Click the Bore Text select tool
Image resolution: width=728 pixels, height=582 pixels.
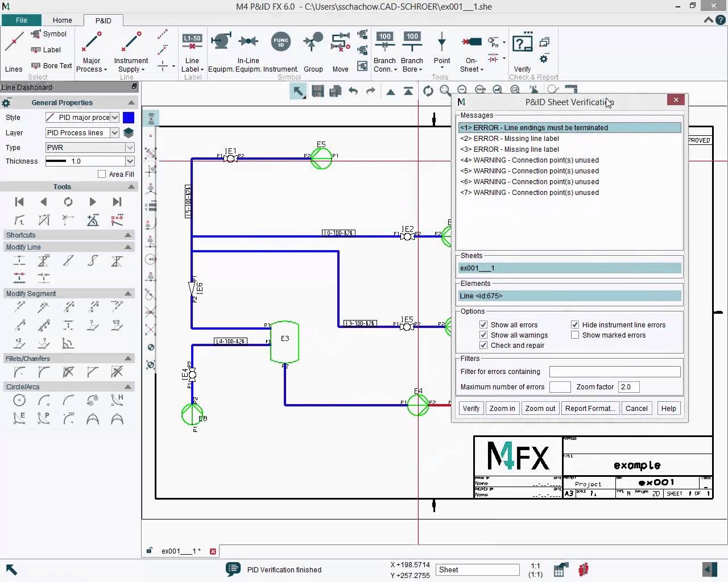(x=51, y=65)
